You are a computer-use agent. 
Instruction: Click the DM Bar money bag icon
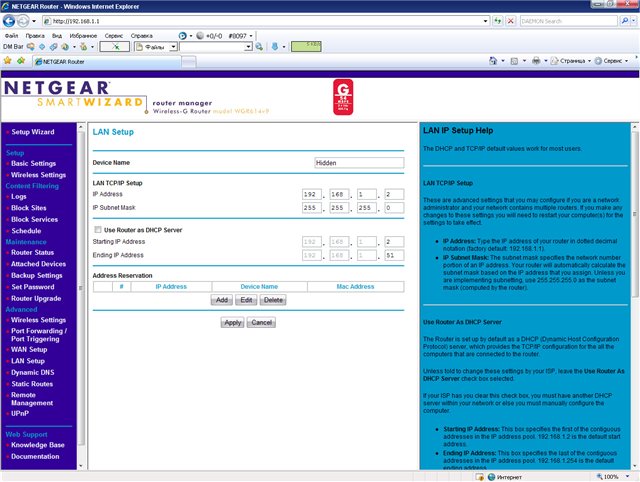pos(84,47)
